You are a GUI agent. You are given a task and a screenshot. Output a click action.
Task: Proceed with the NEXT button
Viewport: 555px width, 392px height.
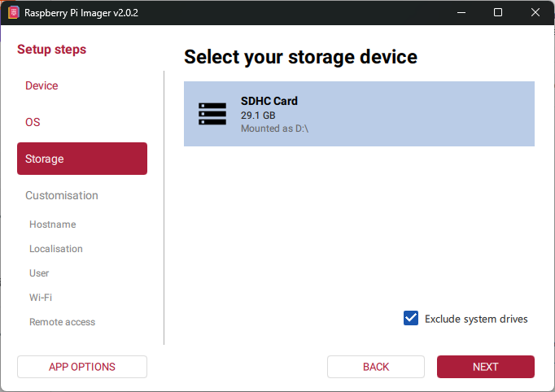pyautogui.click(x=485, y=367)
